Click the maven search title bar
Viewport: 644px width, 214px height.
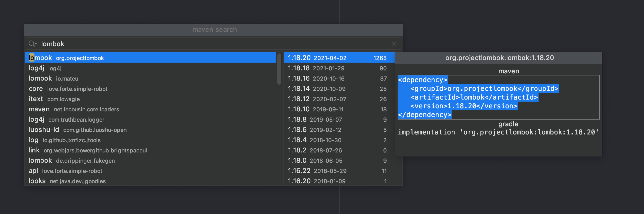[213, 30]
